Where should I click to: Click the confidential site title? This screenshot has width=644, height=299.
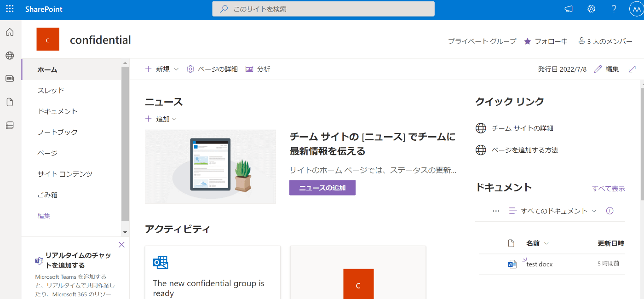100,40
